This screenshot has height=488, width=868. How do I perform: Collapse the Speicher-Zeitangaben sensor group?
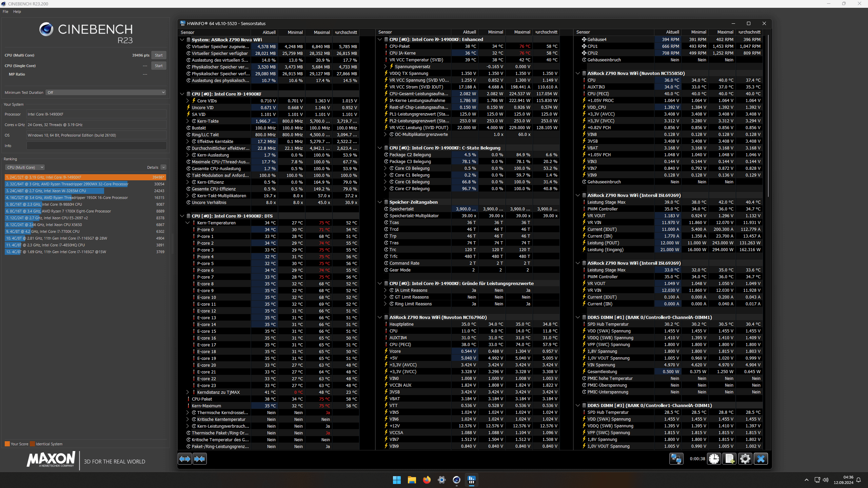[x=380, y=202]
